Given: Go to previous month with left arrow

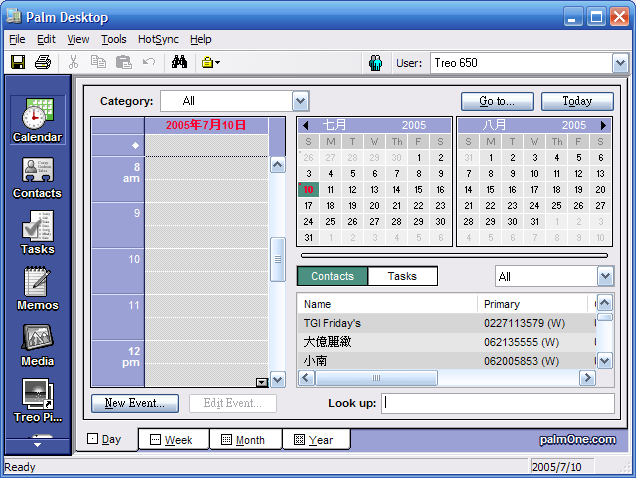Looking at the screenshot, I should [306, 125].
